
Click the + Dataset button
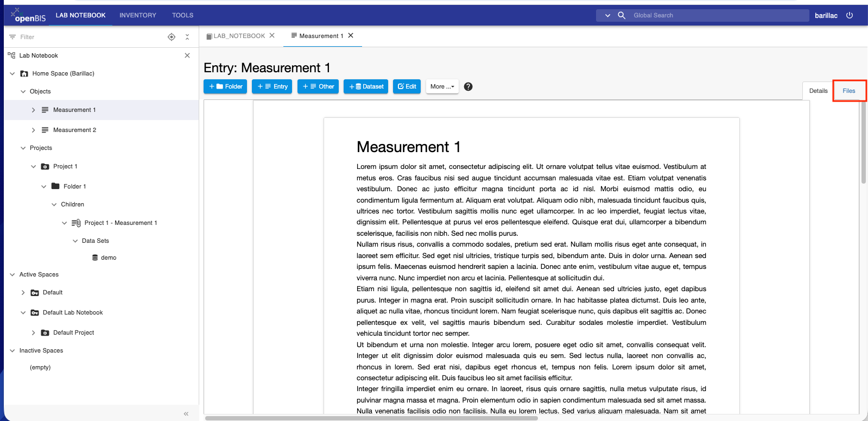pyautogui.click(x=366, y=86)
